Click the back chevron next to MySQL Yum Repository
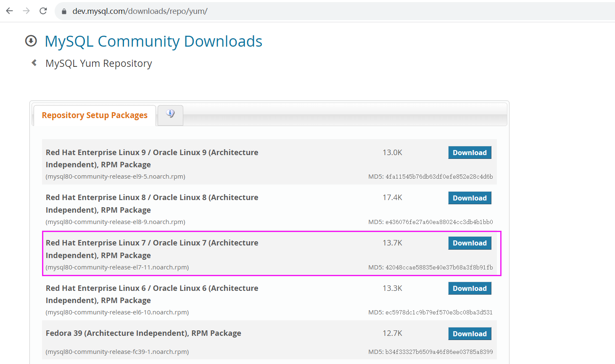The height and width of the screenshot is (364, 615). coord(34,63)
